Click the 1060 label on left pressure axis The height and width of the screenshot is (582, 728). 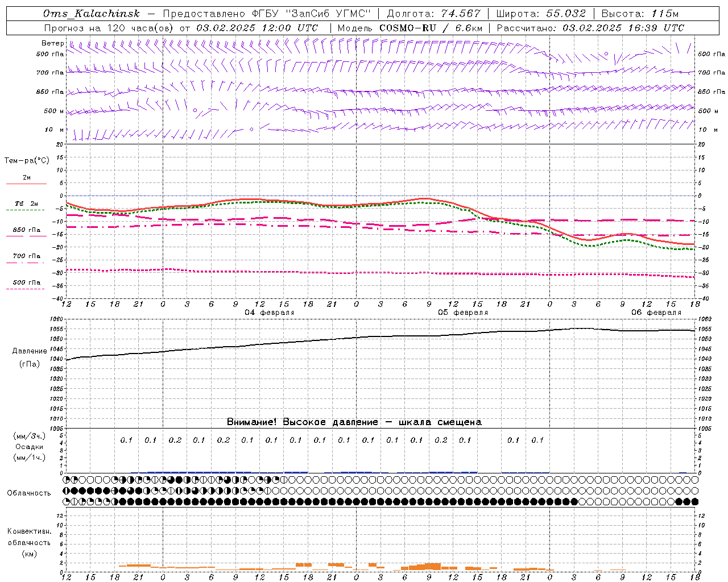(x=57, y=319)
